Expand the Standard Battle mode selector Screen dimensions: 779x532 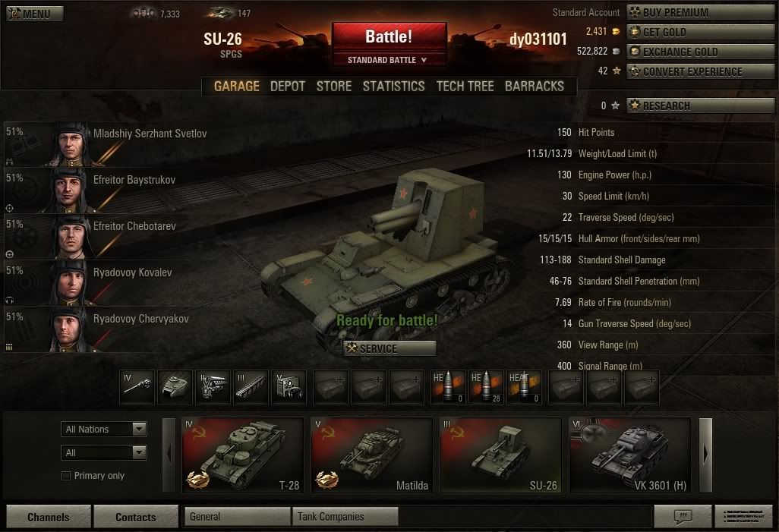389,60
